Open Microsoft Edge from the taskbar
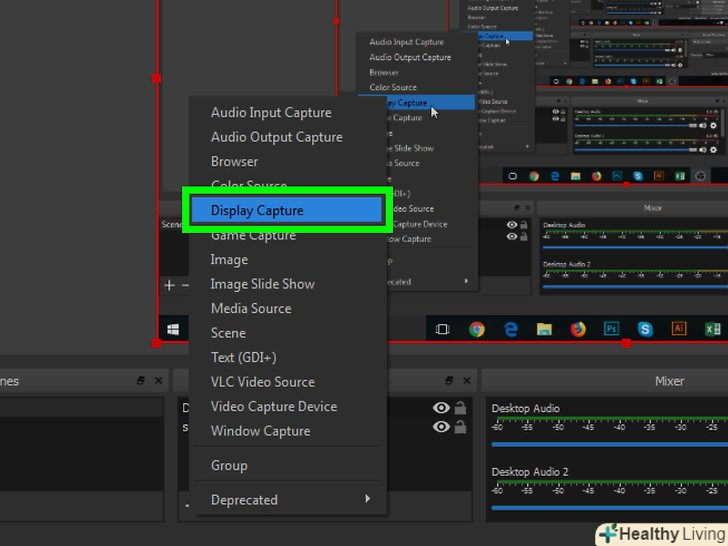Screen dimensions: 728x546 pos(511,328)
